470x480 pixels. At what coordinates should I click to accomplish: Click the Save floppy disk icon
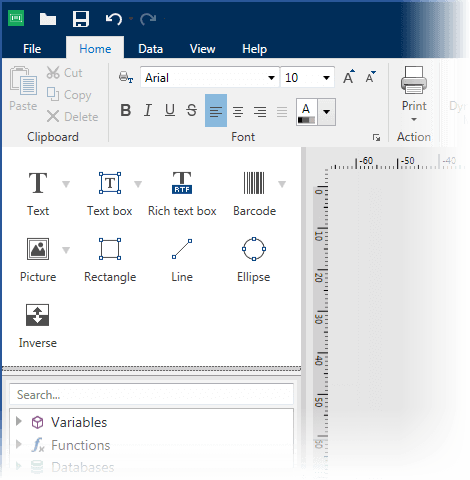click(81, 19)
